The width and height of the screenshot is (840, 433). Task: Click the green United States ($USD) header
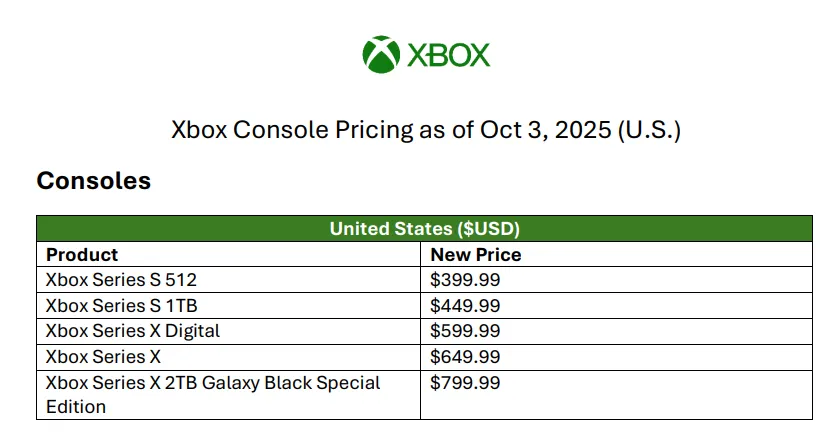pyautogui.click(x=424, y=229)
